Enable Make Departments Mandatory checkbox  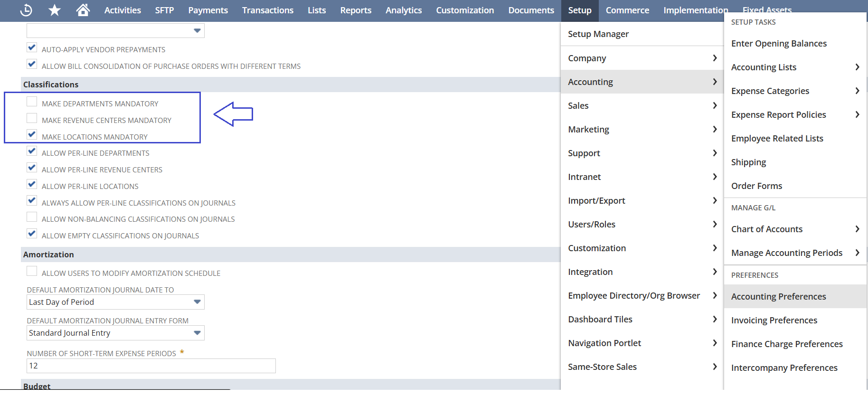coord(32,102)
